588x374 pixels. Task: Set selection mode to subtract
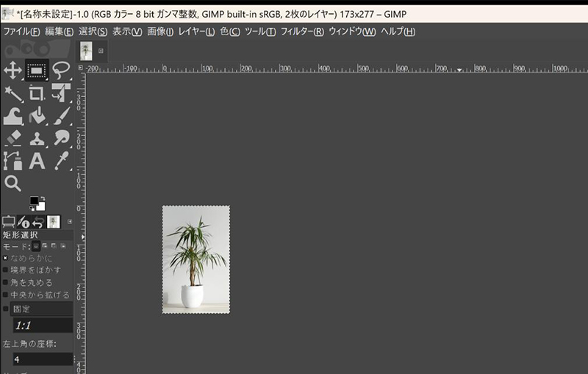coord(54,246)
